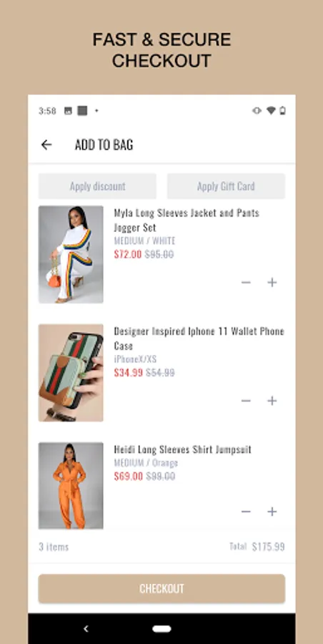Viewport: 323px width, 644px height.
Task: Open Myla Long Sleeves Jacket product title
Action: click(187, 220)
